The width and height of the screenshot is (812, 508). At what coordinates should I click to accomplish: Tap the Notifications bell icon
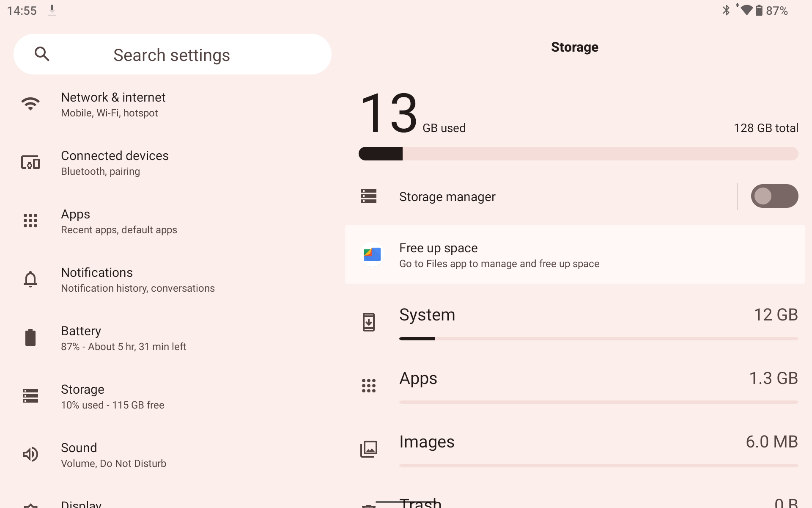pyautogui.click(x=30, y=279)
